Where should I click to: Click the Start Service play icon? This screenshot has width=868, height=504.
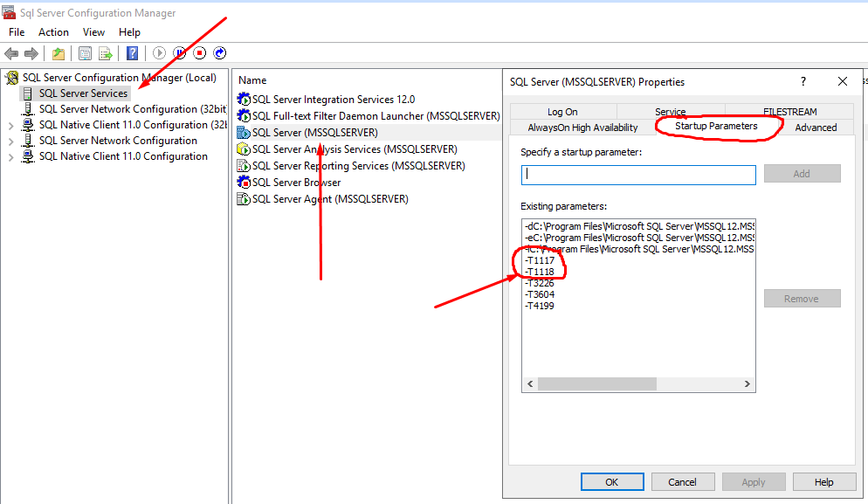tap(159, 53)
